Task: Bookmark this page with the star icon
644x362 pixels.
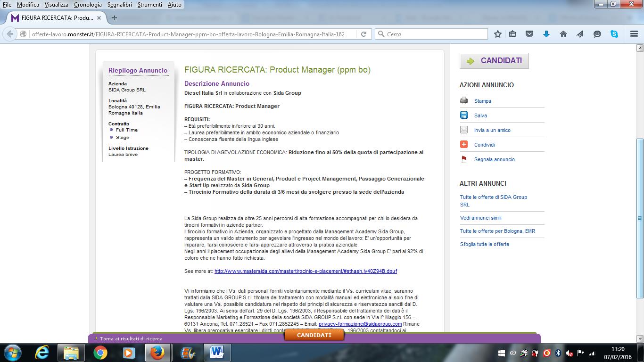Action: (x=498, y=34)
